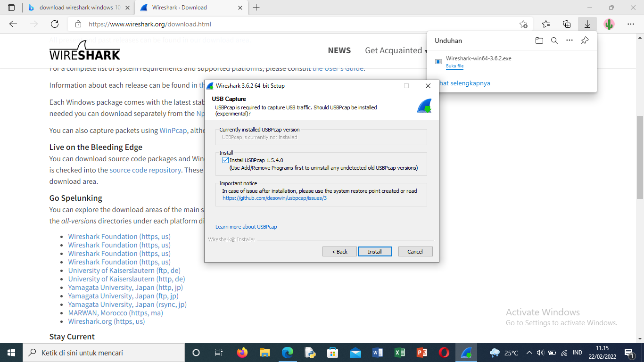Open Cortana circle icon on taskbar
Image resolution: width=644 pixels, height=362 pixels.
(196, 353)
